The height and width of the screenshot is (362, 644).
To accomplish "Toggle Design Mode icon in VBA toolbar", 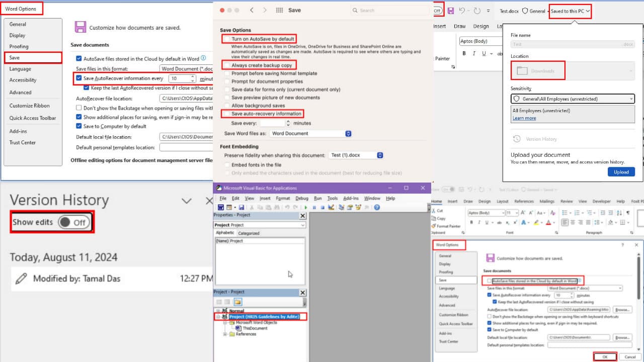I will [331, 207].
